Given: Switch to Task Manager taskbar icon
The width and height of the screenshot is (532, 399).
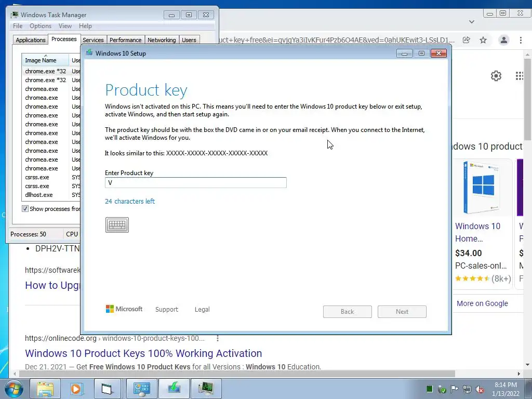Looking at the screenshot, I should [206, 389].
